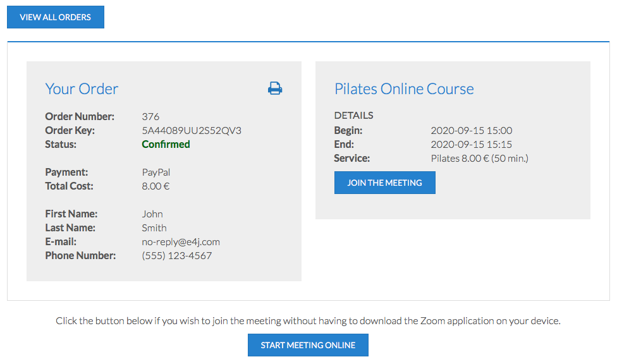
Task: Click the email no-reply@e4j.com
Action: [181, 242]
